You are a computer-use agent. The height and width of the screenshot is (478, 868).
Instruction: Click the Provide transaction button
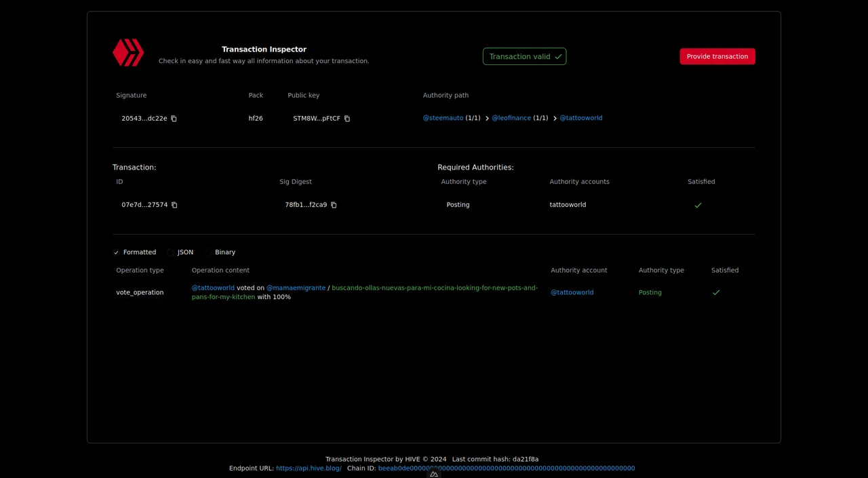pyautogui.click(x=717, y=56)
